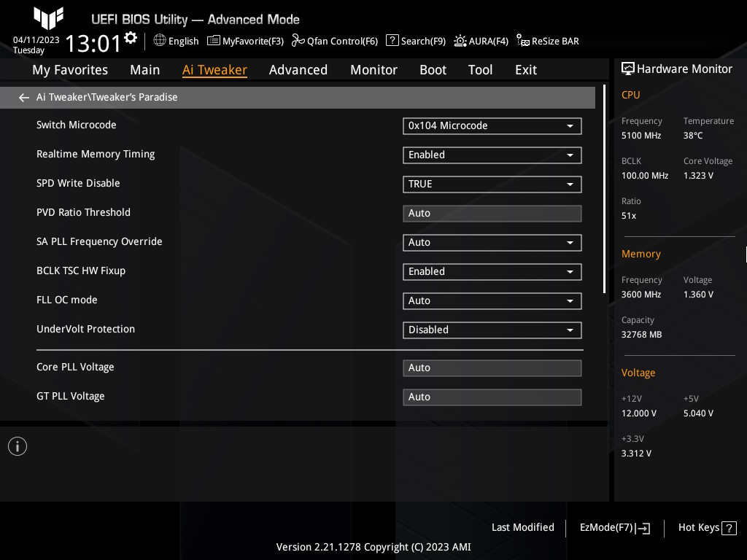This screenshot has width=747, height=560.
Task: Switch to EzMode(F7)
Action: 614,527
